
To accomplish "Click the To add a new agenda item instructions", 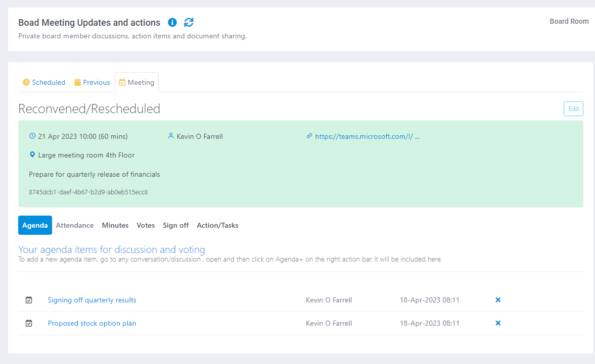I will 231,259.
